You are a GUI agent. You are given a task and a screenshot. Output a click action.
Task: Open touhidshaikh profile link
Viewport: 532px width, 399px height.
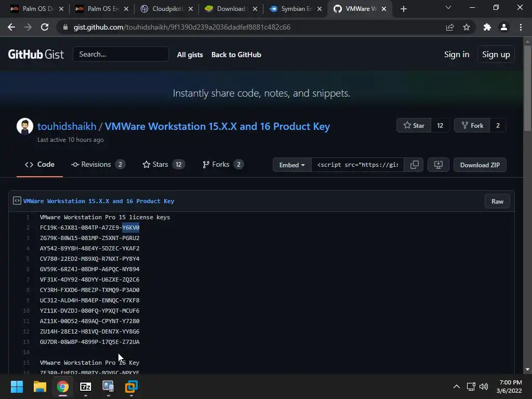point(67,126)
